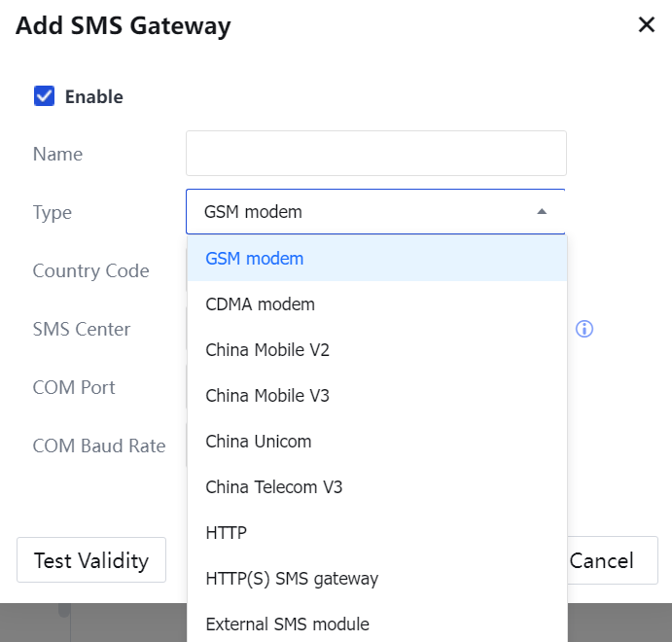Choose CDMA modem as gateway type
Screen dimensions: 672x642
(x=261, y=304)
